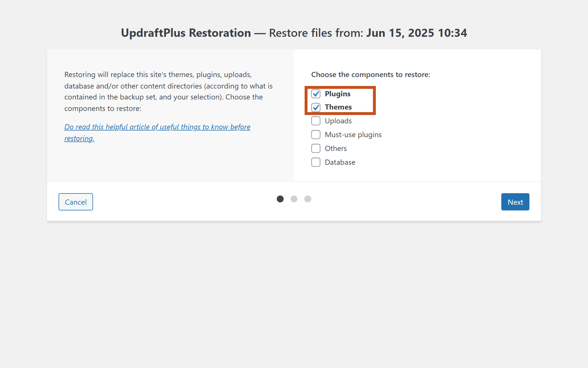Click the Database label text
The height and width of the screenshot is (368, 588).
click(340, 162)
